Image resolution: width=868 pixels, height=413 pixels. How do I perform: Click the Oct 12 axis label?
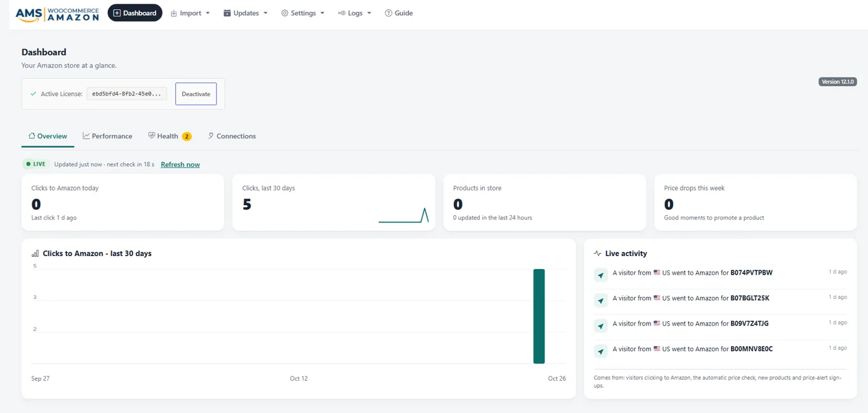[299, 378]
